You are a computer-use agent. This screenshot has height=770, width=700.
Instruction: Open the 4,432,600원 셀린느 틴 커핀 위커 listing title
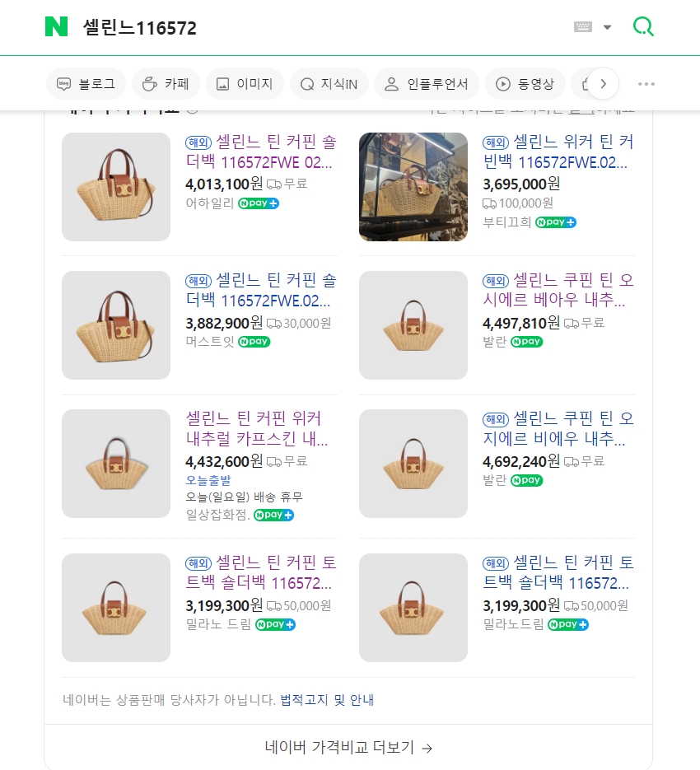pyautogui.click(x=254, y=428)
